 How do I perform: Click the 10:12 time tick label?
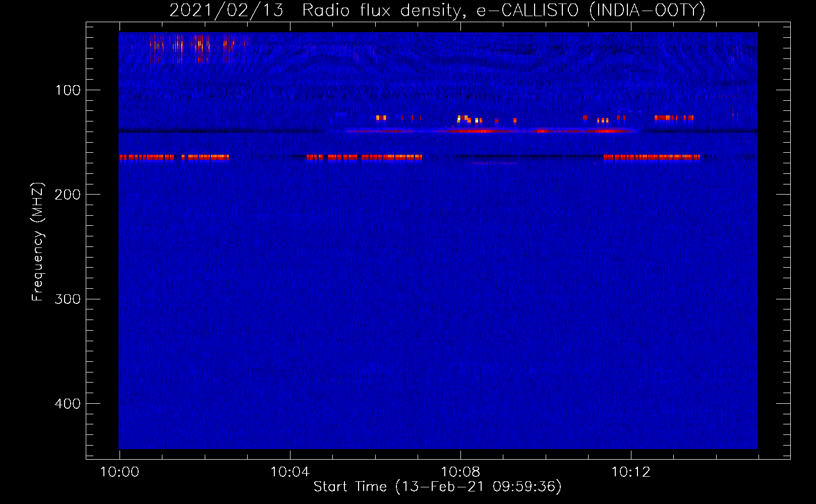(x=631, y=472)
